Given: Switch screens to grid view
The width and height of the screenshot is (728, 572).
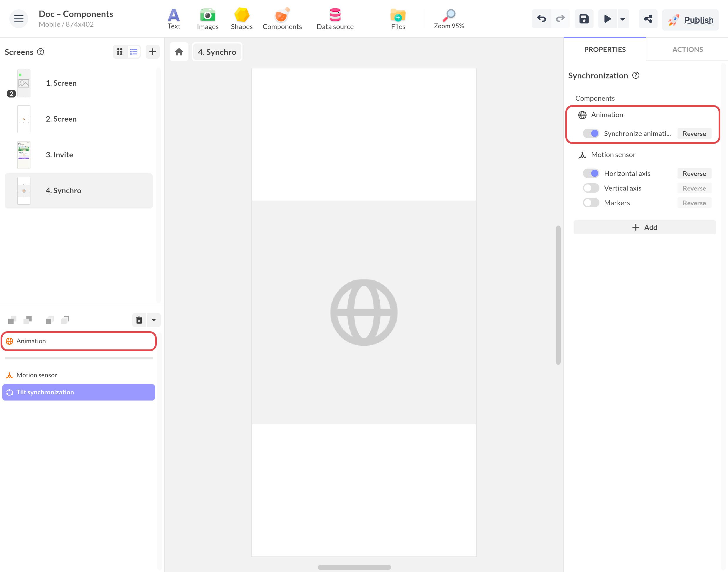Looking at the screenshot, I should tap(120, 52).
